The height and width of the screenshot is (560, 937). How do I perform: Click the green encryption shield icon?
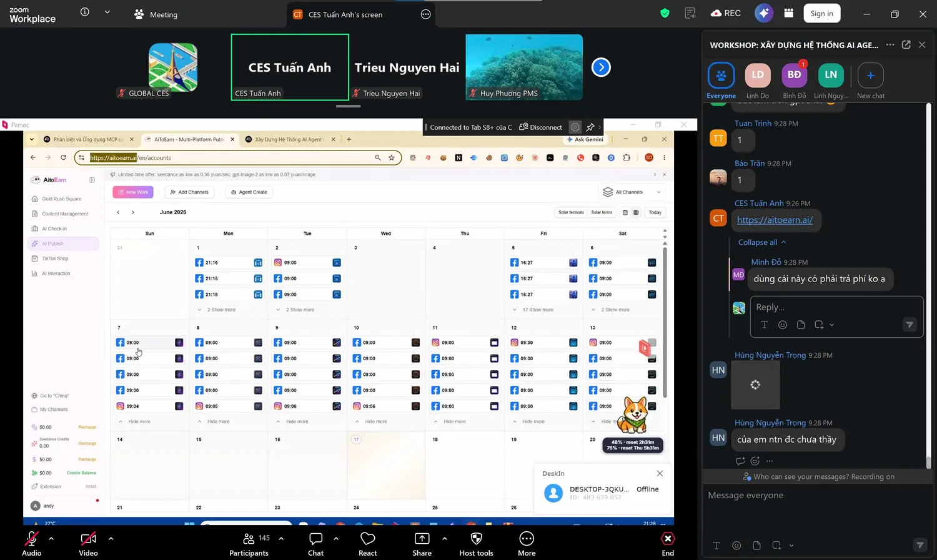pyautogui.click(x=665, y=13)
